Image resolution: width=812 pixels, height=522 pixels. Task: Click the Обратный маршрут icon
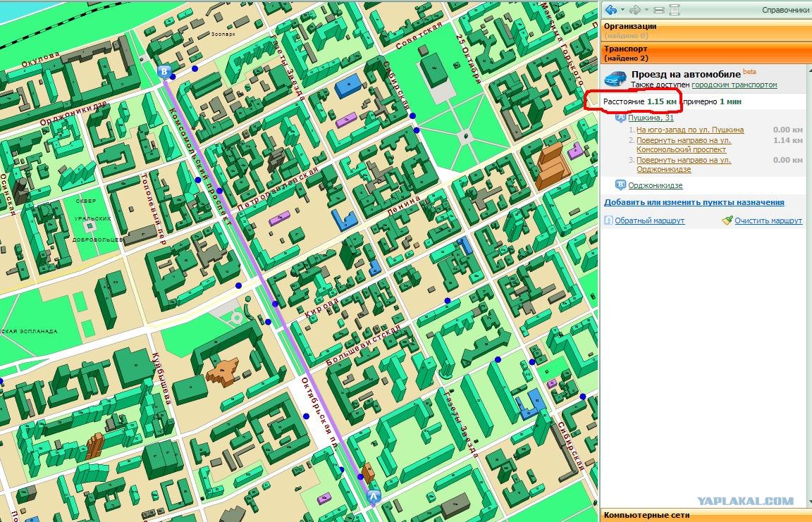[x=608, y=220]
